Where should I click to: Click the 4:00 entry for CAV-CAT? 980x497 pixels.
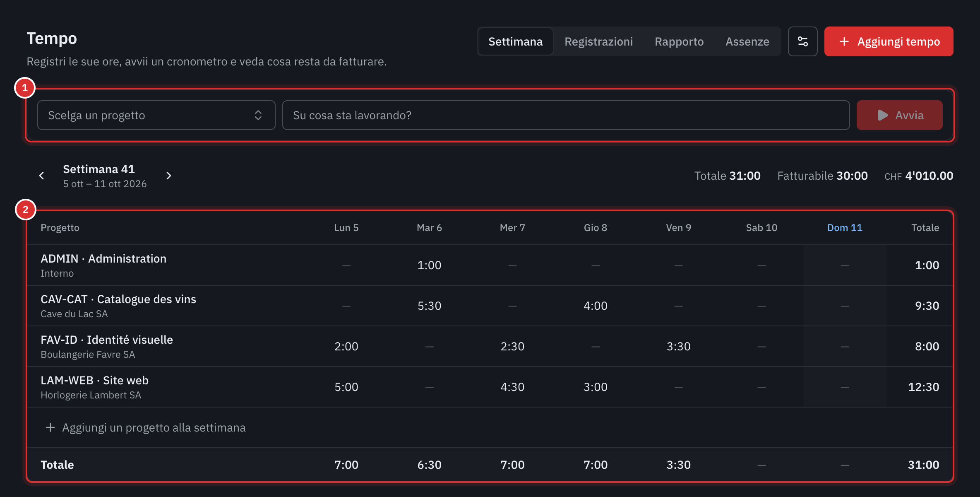[595, 306]
